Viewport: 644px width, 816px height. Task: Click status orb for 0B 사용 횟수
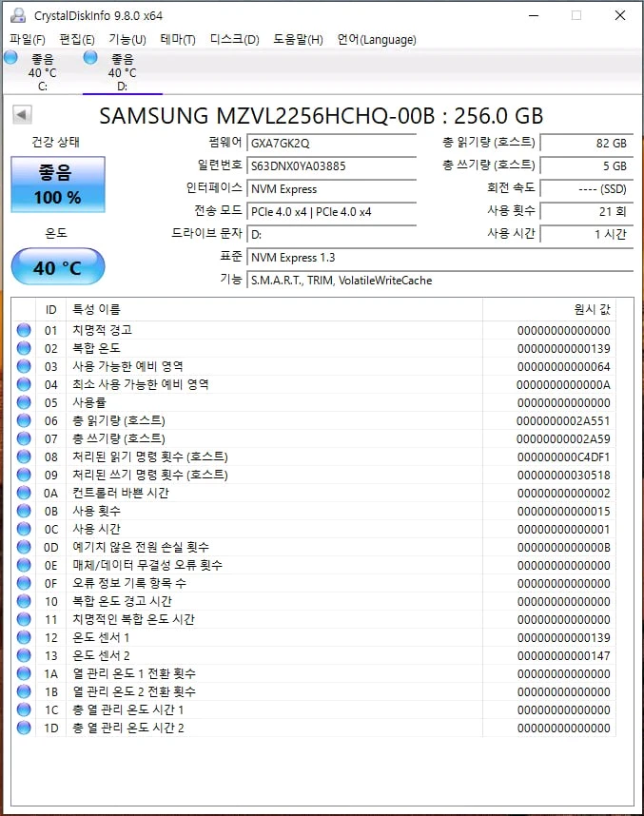(24, 511)
